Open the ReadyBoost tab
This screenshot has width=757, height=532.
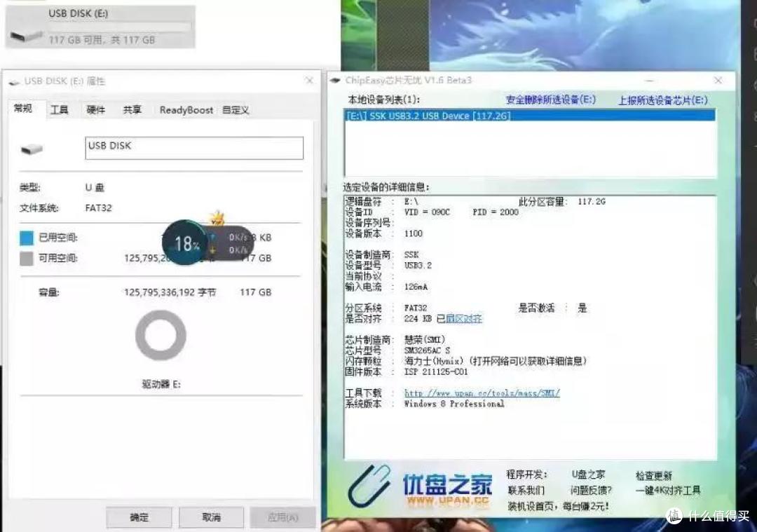pos(186,110)
